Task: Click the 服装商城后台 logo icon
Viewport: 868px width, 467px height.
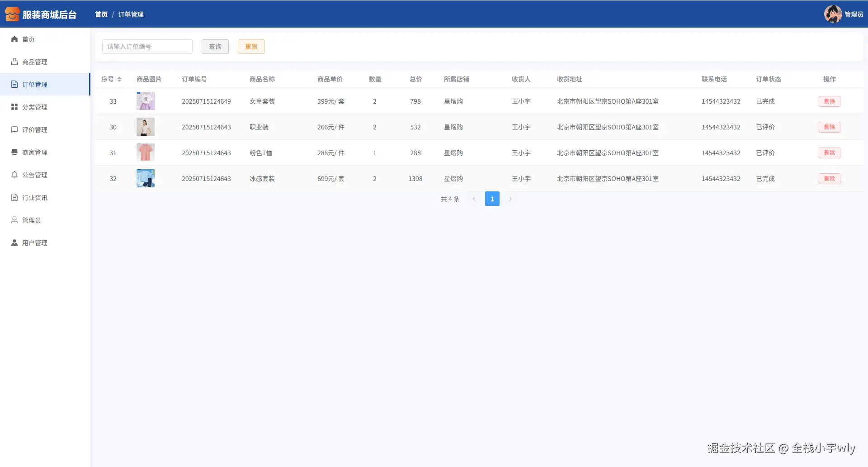Action: pos(12,14)
